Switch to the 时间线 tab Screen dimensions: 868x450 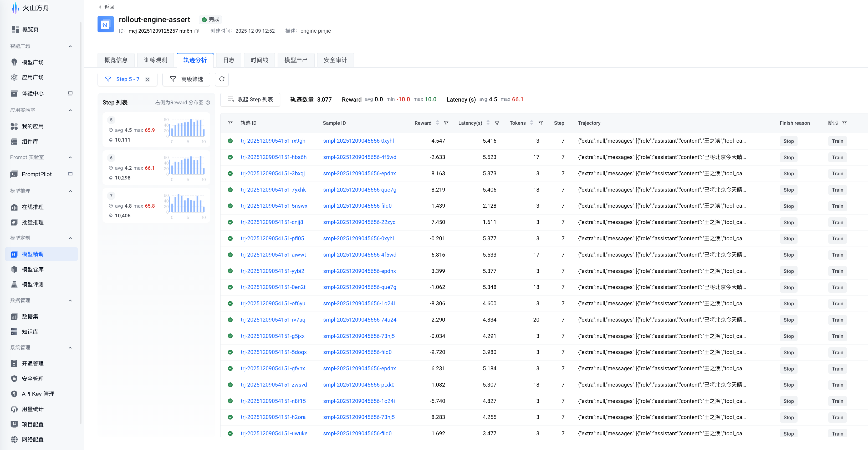[259, 60]
